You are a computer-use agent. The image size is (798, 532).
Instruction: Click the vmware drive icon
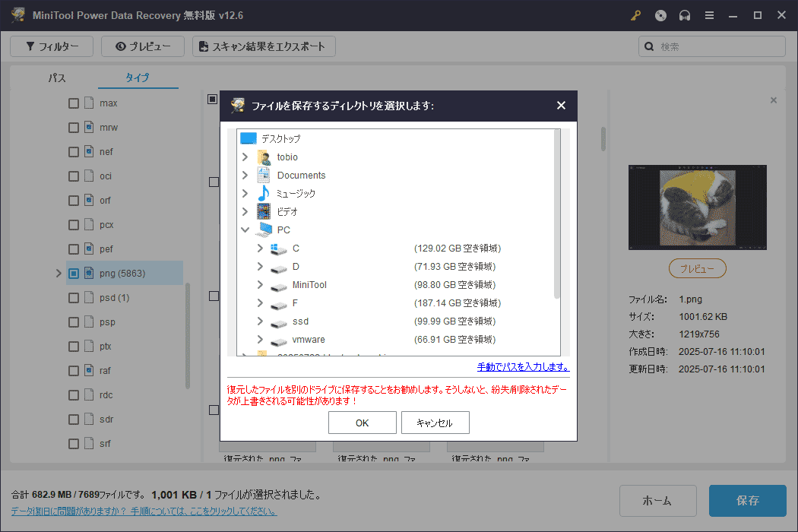point(278,341)
